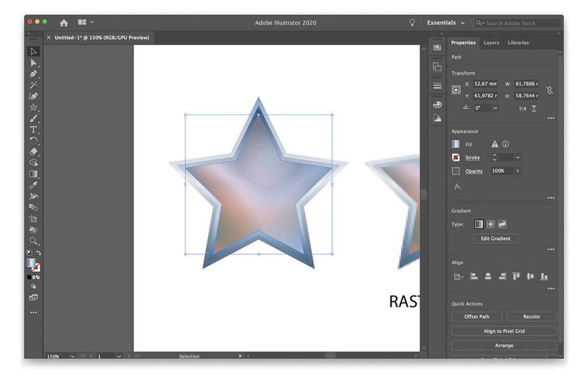Switch to the Layers tab
The height and width of the screenshot is (382, 588).
tap(492, 43)
